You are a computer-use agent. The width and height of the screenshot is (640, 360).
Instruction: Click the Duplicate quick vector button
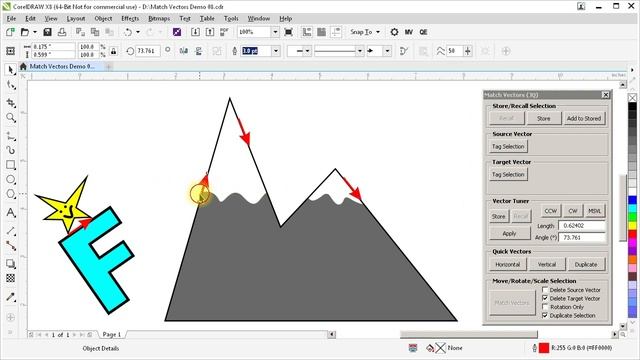pyautogui.click(x=586, y=264)
